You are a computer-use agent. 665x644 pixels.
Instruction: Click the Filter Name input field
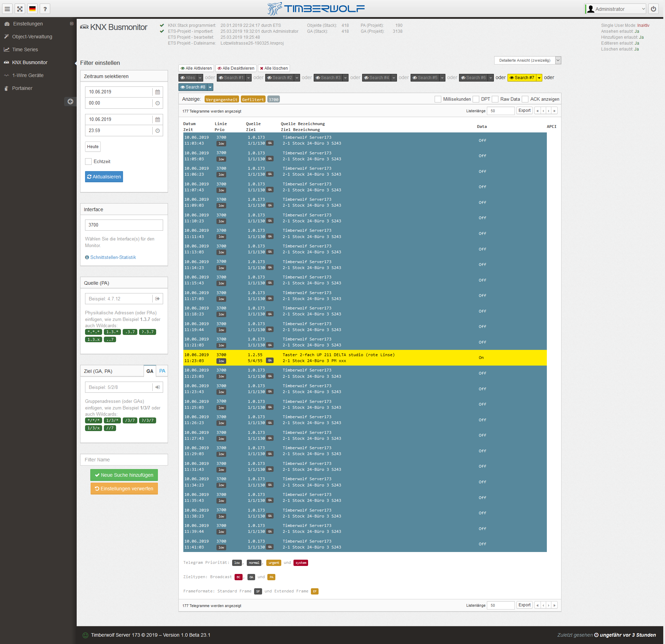[124, 460]
